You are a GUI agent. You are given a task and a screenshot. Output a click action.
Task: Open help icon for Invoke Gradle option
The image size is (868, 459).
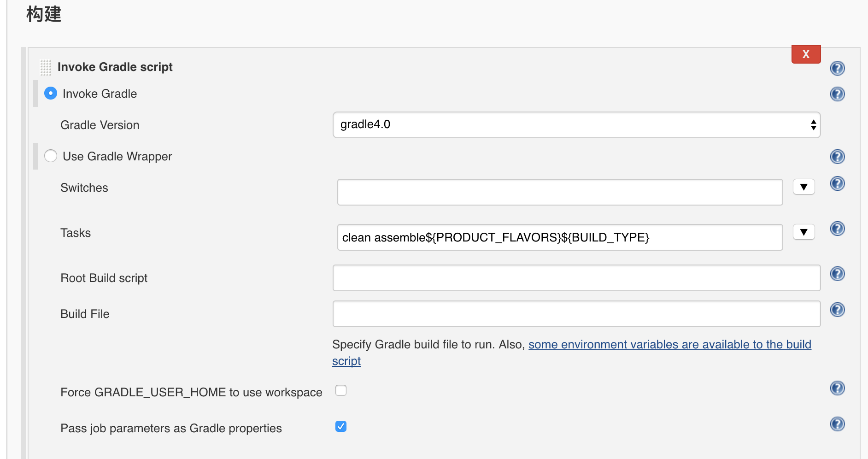(837, 94)
